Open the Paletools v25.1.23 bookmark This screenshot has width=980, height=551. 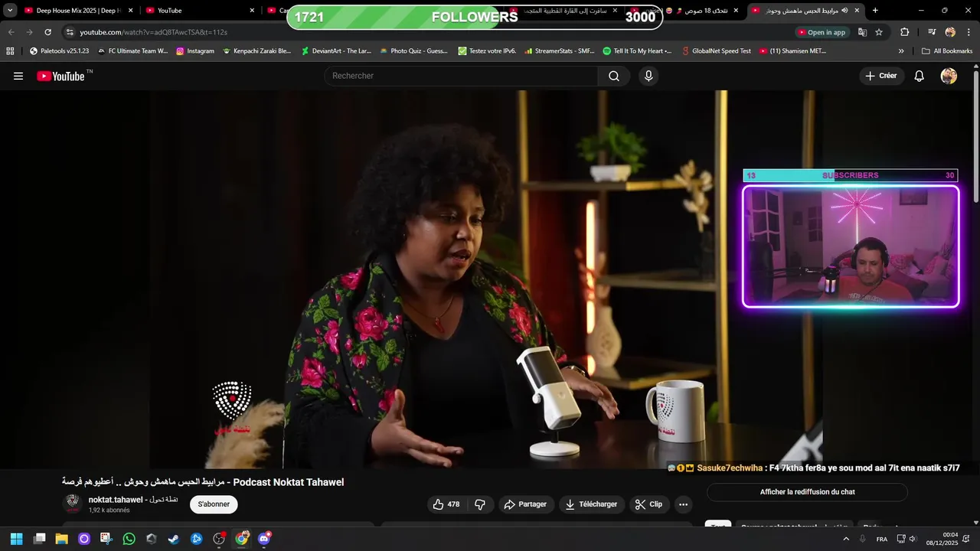(59, 51)
